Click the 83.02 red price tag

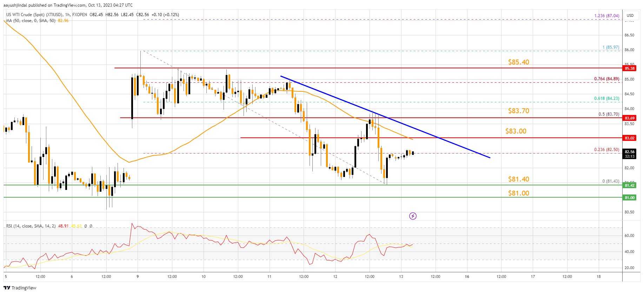[x=630, y=138]
